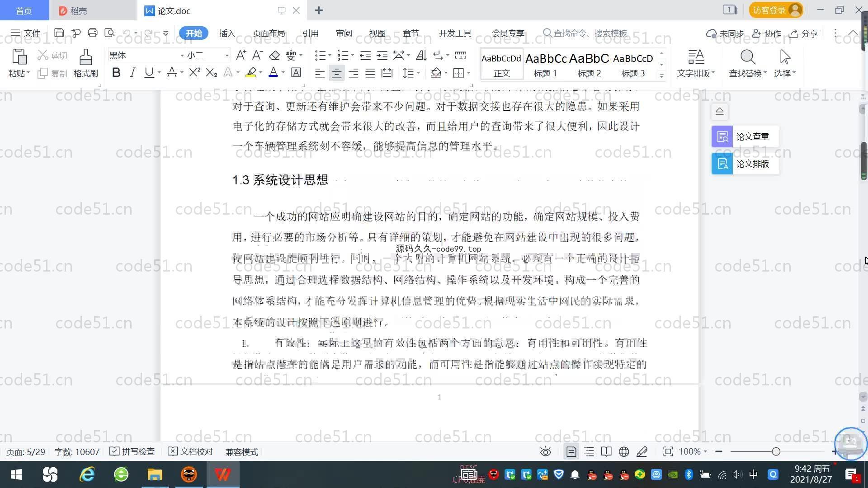Click the clear formatting eraser icon

point(274,56)
